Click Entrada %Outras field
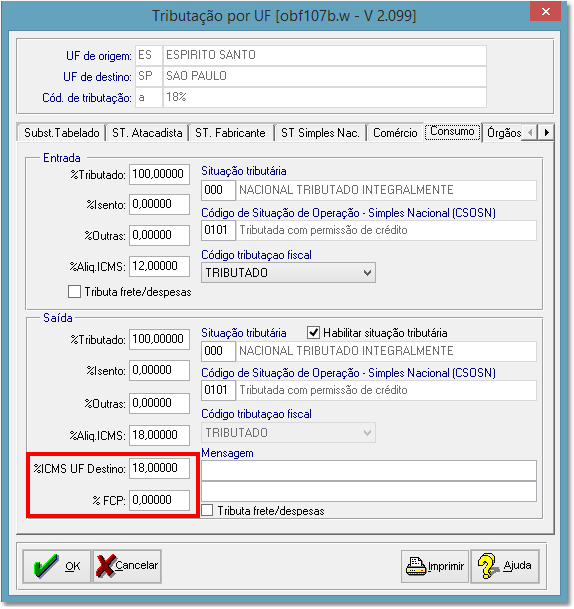This screenshot has height=609, width=574. coord(159,235)
